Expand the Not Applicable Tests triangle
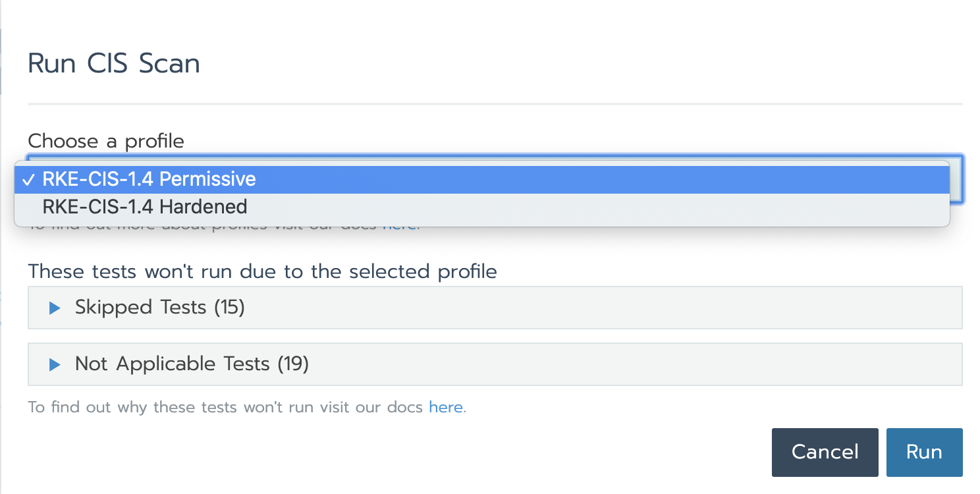Screen dimensions: 980x494 pos(55,364)
